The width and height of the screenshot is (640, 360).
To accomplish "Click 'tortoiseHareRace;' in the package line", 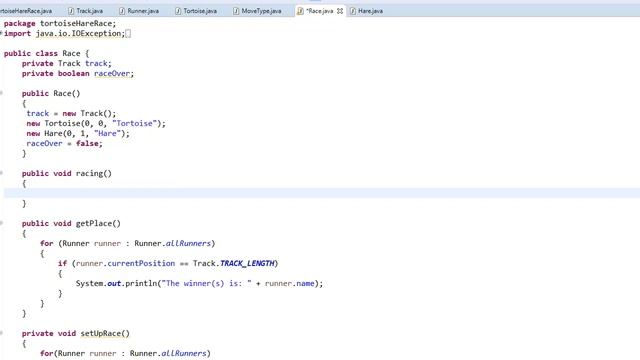I will [78, 23].
